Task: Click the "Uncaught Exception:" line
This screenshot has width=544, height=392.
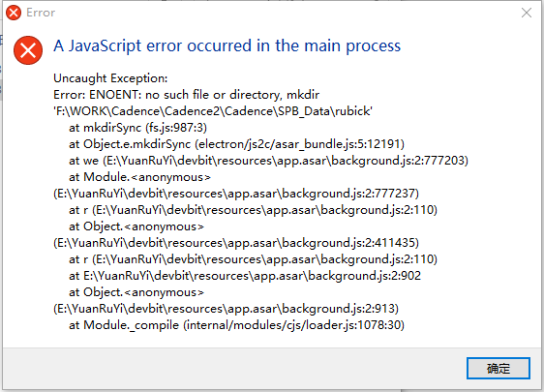Action: pos(110,78)
